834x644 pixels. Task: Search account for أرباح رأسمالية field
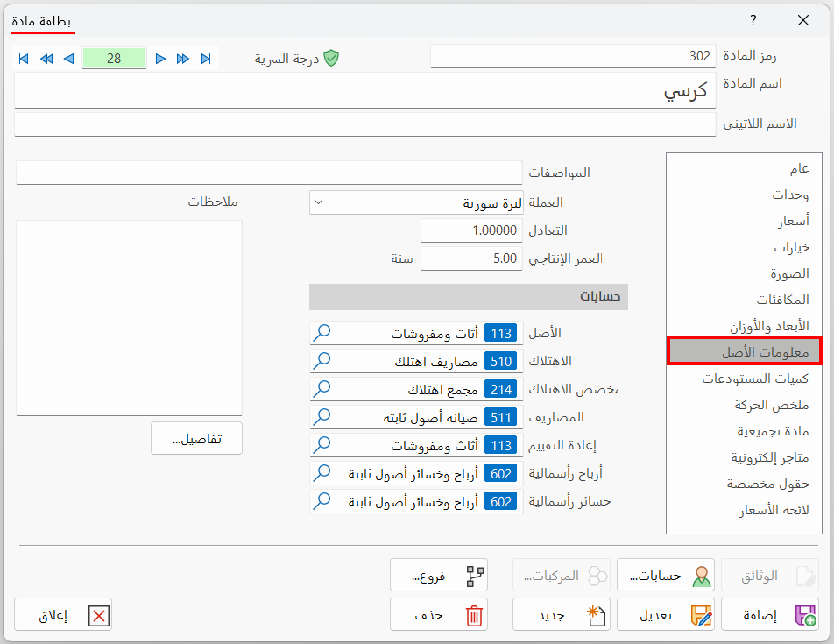322,473
